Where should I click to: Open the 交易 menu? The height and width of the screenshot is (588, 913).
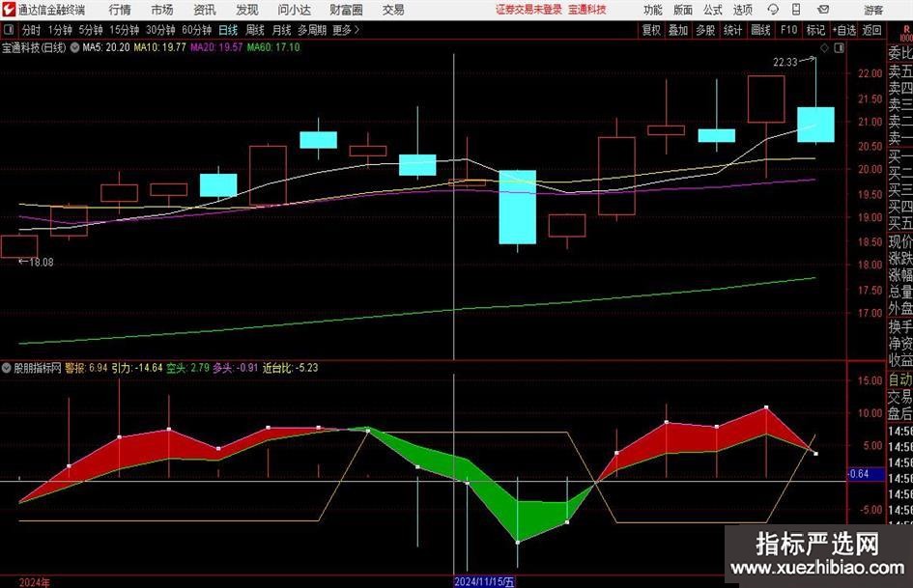pos(393,10)
